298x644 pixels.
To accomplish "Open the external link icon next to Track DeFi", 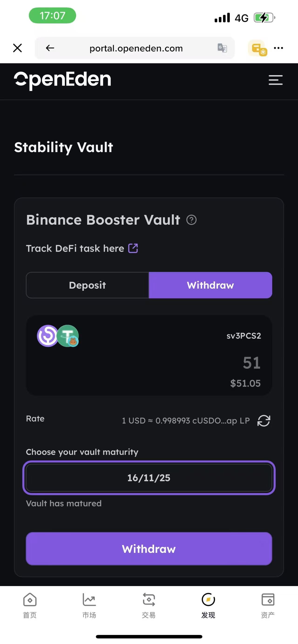I will coord(133,248).
